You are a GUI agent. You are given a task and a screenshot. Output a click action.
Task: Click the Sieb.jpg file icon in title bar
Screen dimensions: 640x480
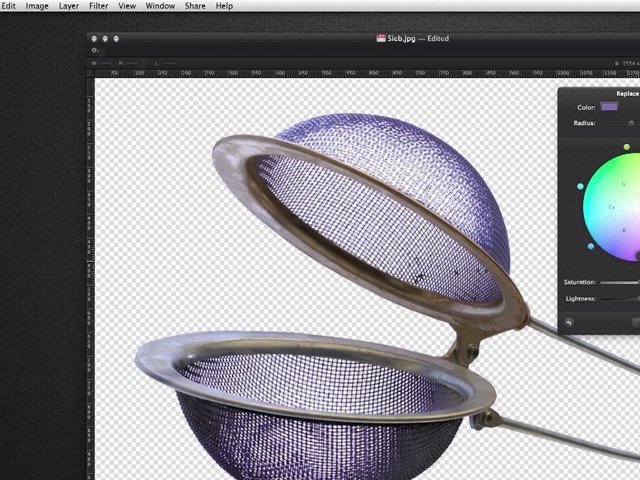click(x=381, y=38)
